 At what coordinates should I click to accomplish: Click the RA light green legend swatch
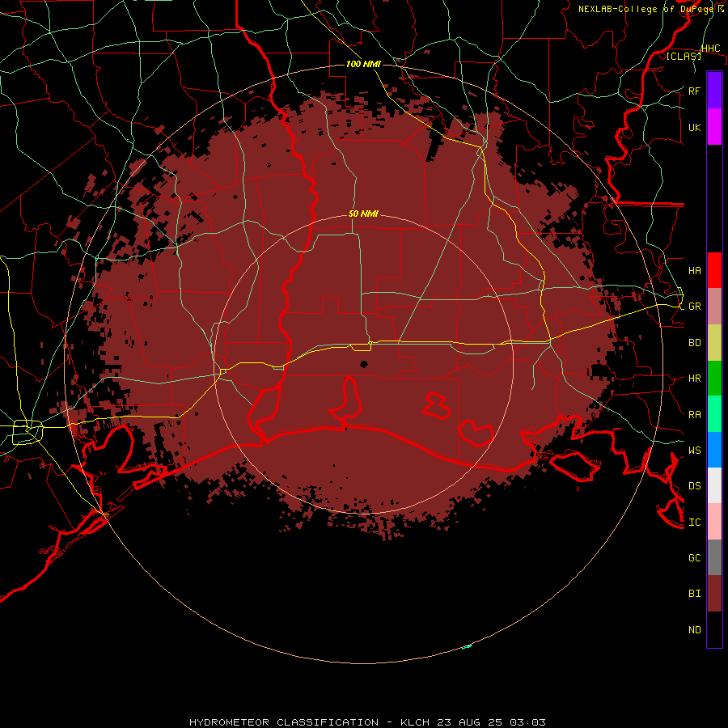(x=714, y=414)
